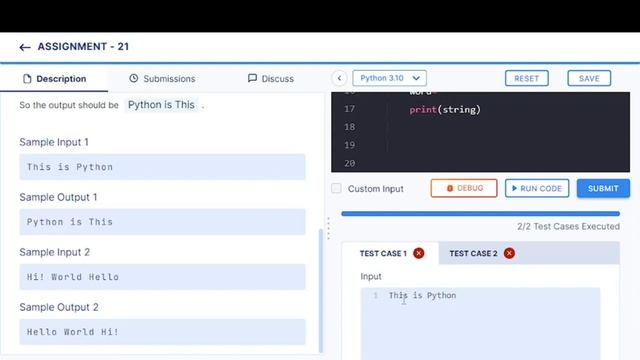Click the 'Sample Input 1' heading

pos(54,142)
